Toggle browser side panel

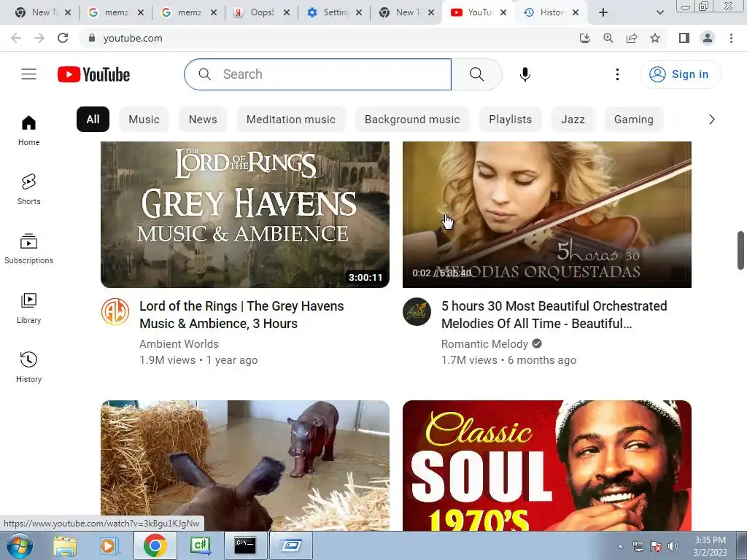[x=684, y=38]
